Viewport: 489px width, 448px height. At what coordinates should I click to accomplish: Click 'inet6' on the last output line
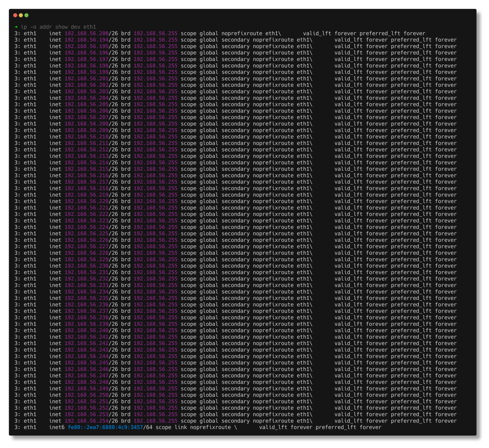tap(57, 427)
